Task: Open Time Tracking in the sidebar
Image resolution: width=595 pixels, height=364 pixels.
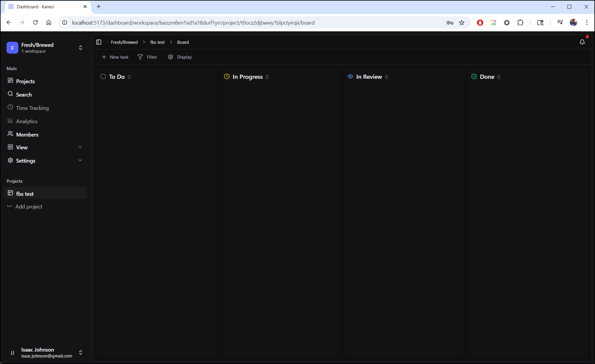Action: pos(45,108)
